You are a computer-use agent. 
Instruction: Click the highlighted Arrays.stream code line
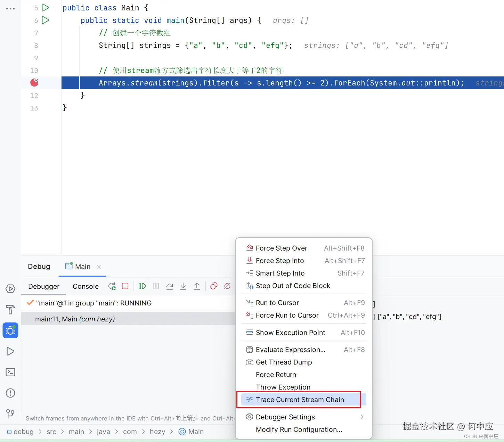tap(283, 83)
